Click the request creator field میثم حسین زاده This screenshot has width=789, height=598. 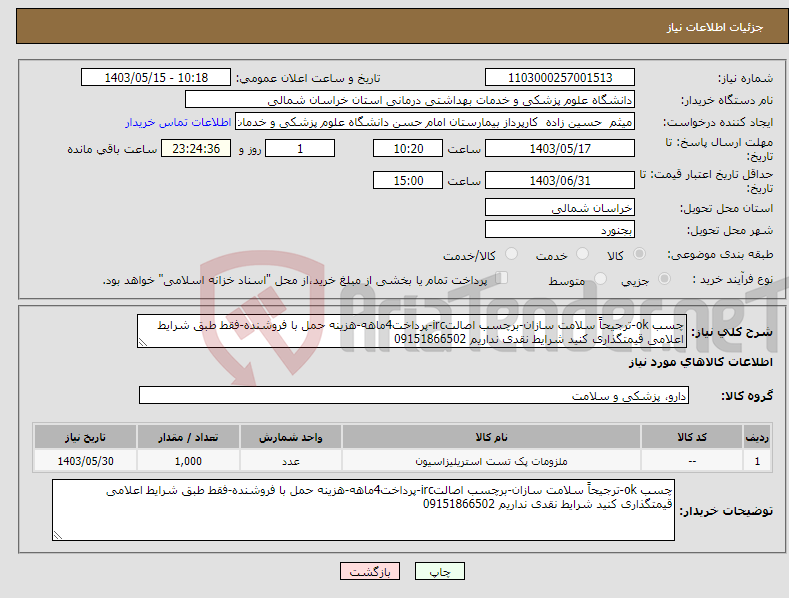(435, 121)
